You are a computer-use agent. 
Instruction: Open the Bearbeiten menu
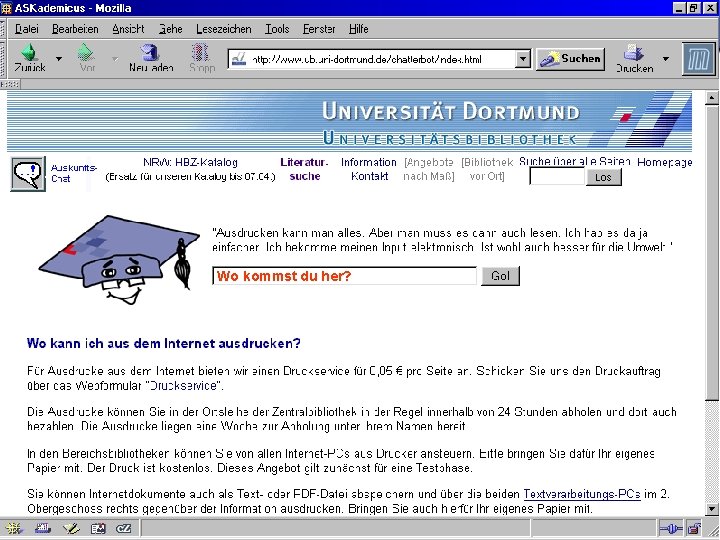(75, 29)
